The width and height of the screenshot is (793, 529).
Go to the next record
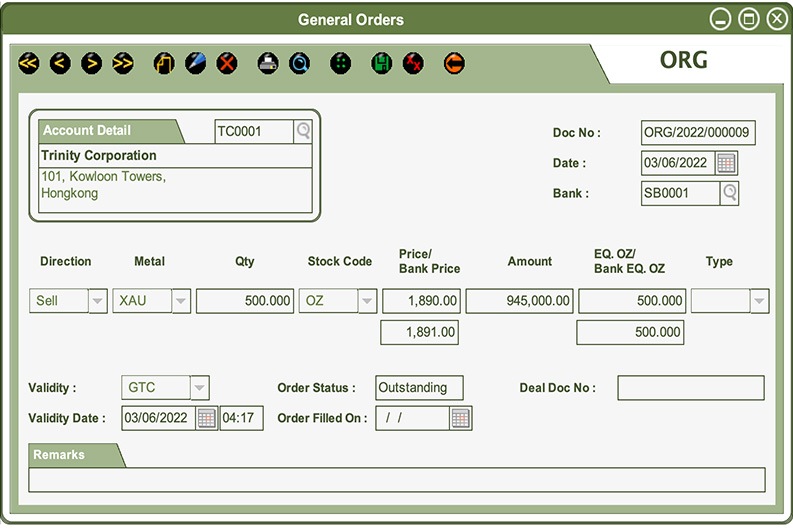(92, 64)
